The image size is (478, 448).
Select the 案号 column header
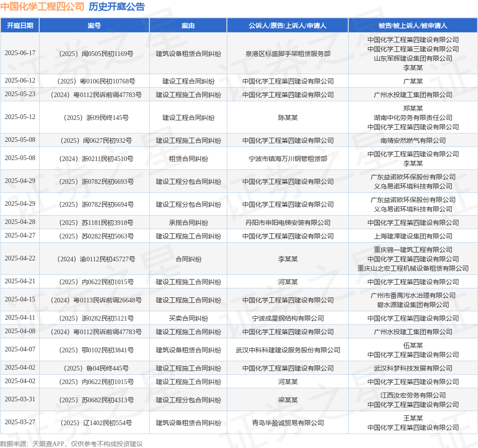click(x=94, y=26)
